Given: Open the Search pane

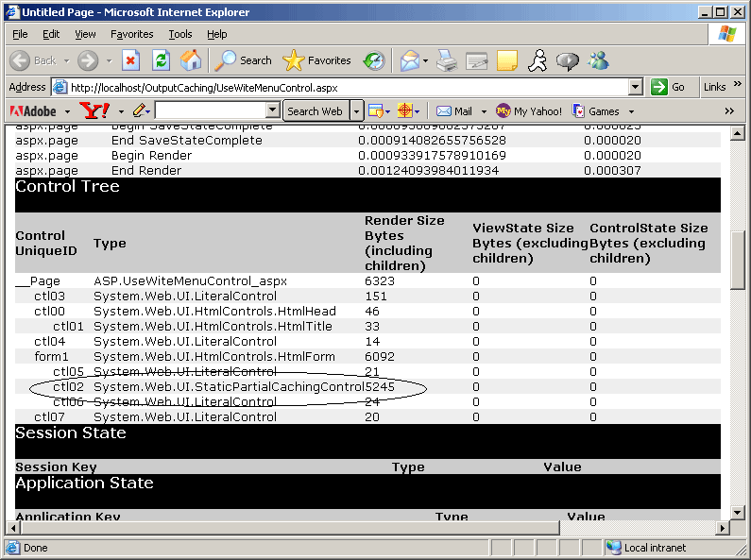Looking at the screenshot, I should (x=244, y=60).
